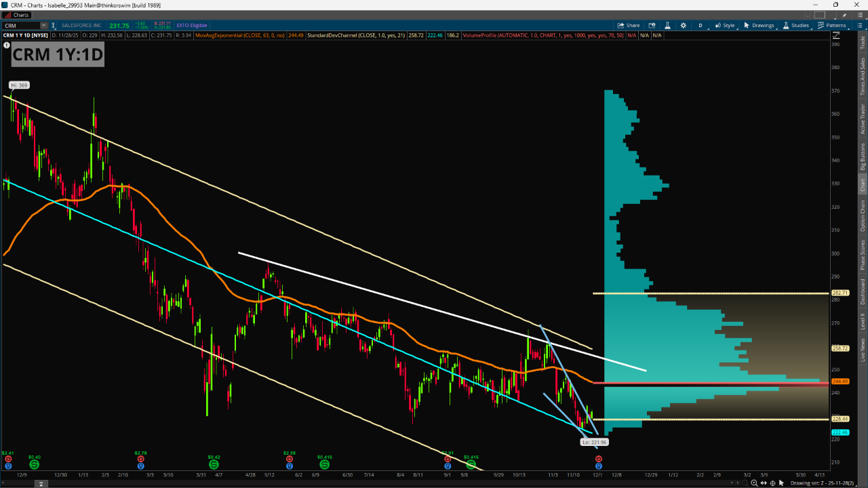Expand the Style menu
The width and height of the screenshot is (868, 488).
pyautogui.click(x=725, y=25)
